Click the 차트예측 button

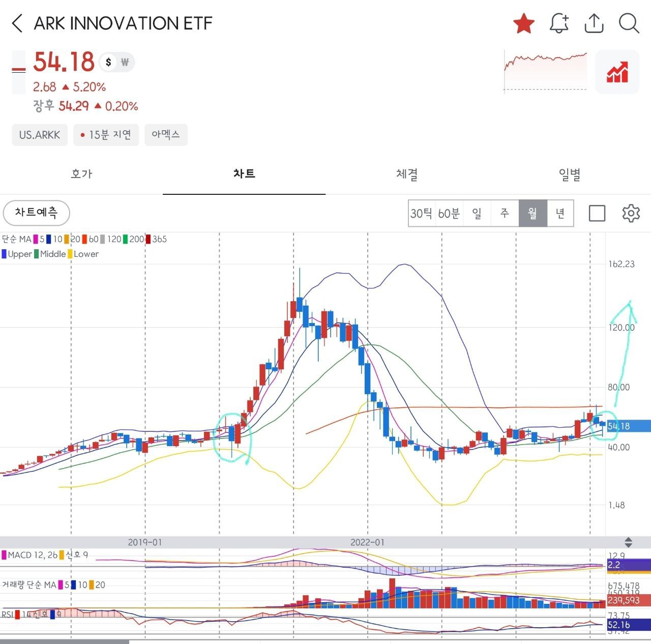point(36,213)
